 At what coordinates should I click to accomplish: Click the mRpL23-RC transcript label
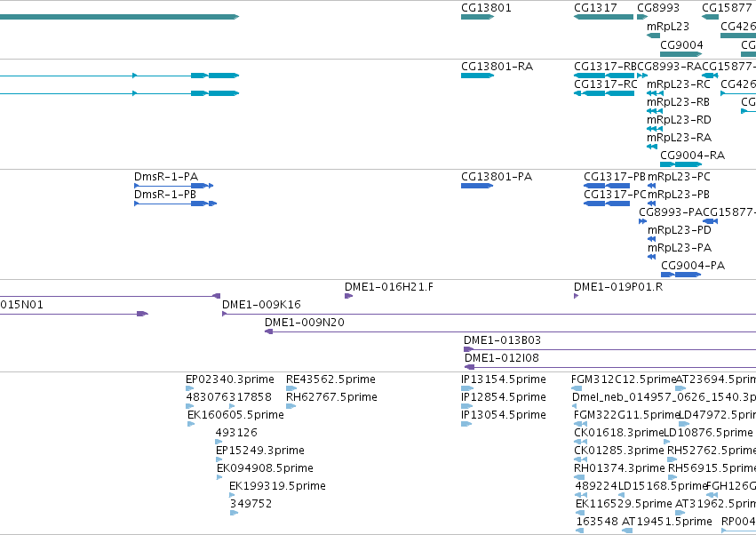(679, 84)
